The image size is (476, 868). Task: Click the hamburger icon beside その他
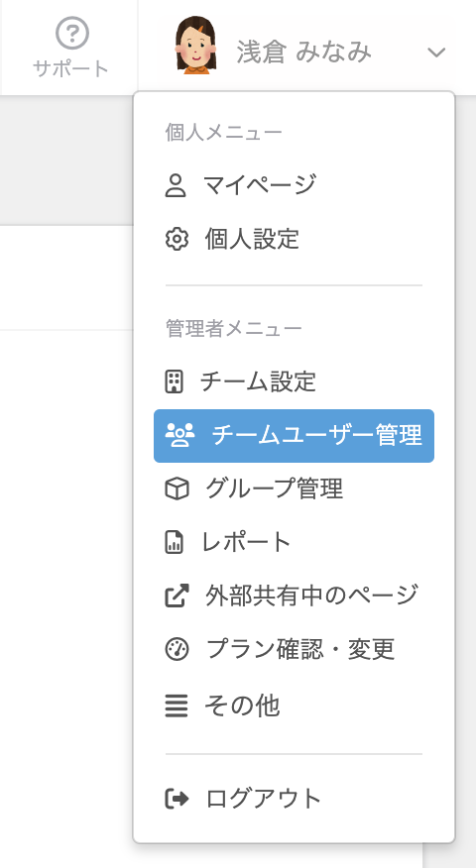click(177, 705)
